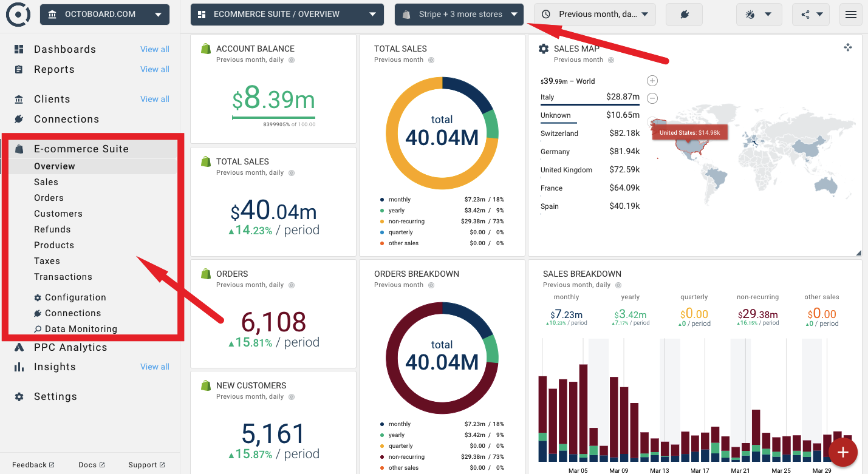Open the theme/paint options dropdown
Viewport: 868px width, 474px height.
point(758,15)
